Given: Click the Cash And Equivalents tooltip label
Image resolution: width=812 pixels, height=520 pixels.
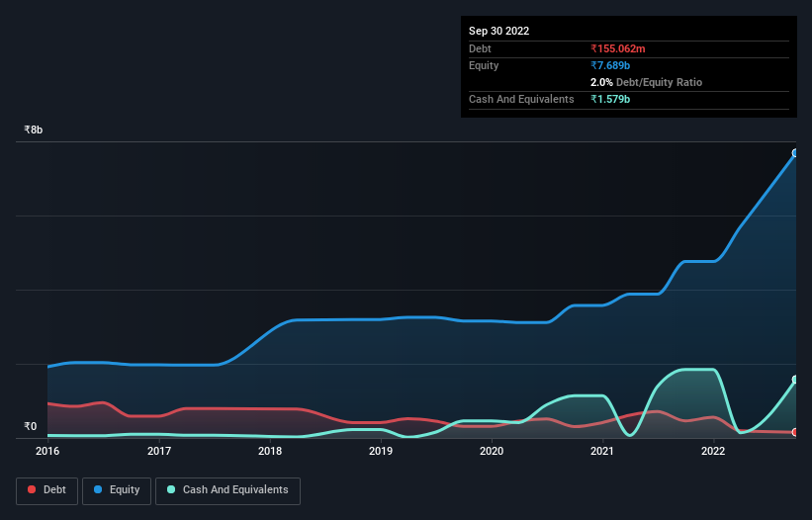Looking at the screenshot, I should 521,99.
